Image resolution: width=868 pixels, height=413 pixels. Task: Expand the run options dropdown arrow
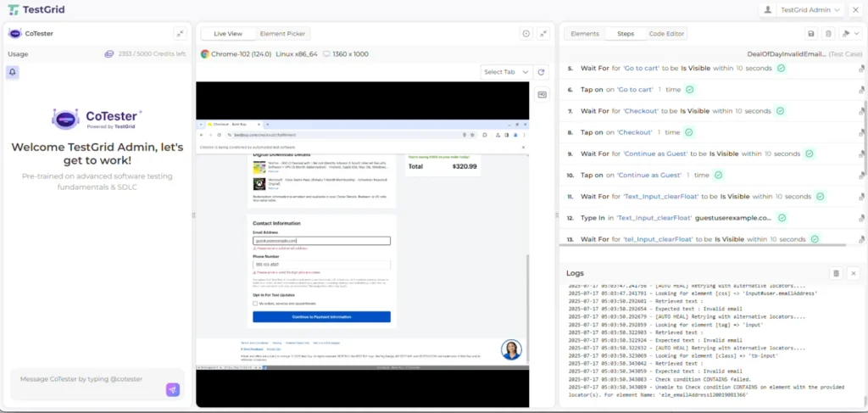849,34
